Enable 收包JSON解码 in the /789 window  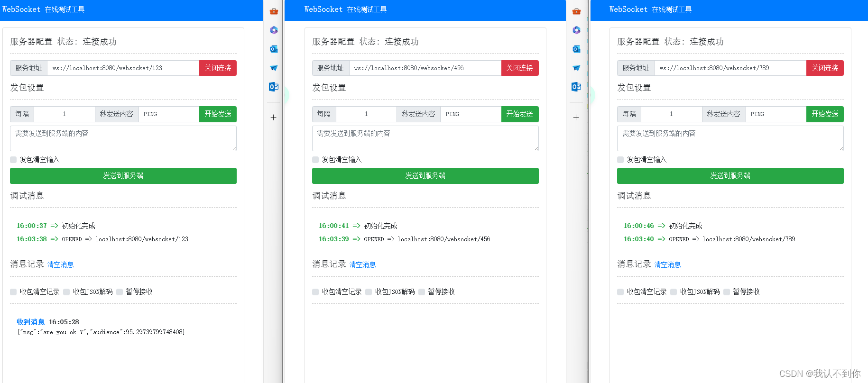pyautogui.click(x=674, y=292)
